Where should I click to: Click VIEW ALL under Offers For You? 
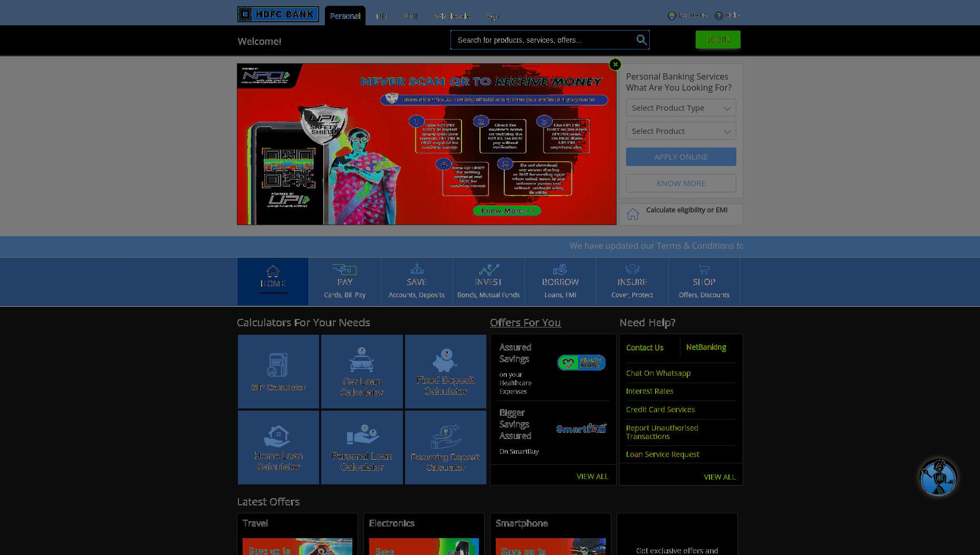[592, 476]
